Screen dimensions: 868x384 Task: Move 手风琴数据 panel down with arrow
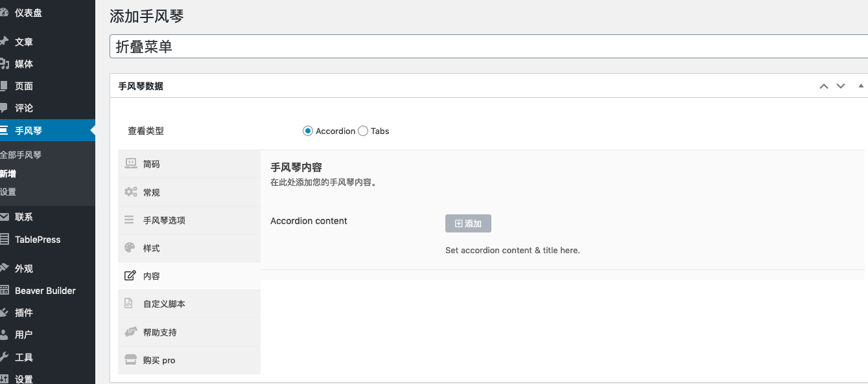(841, 86)
